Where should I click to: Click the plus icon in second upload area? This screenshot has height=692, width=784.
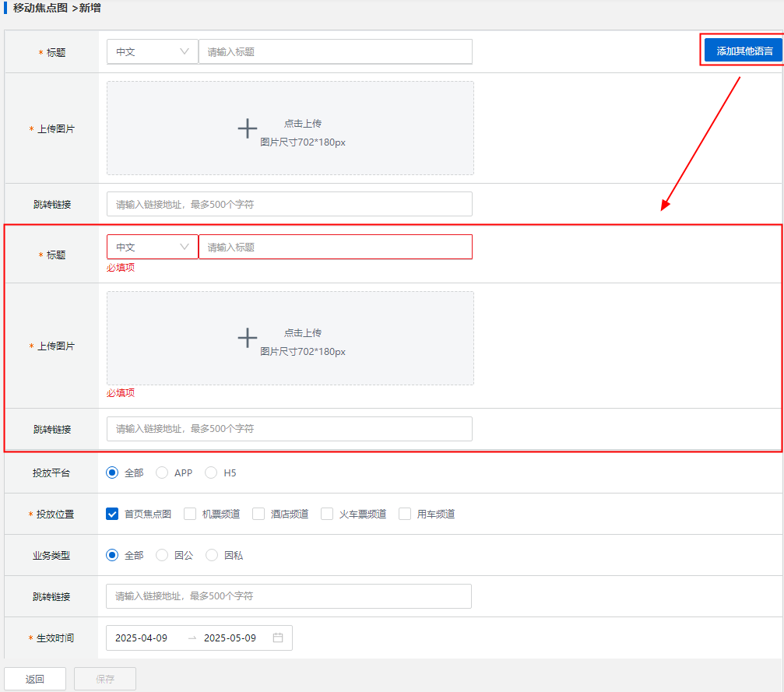click(x=247, y=338)
